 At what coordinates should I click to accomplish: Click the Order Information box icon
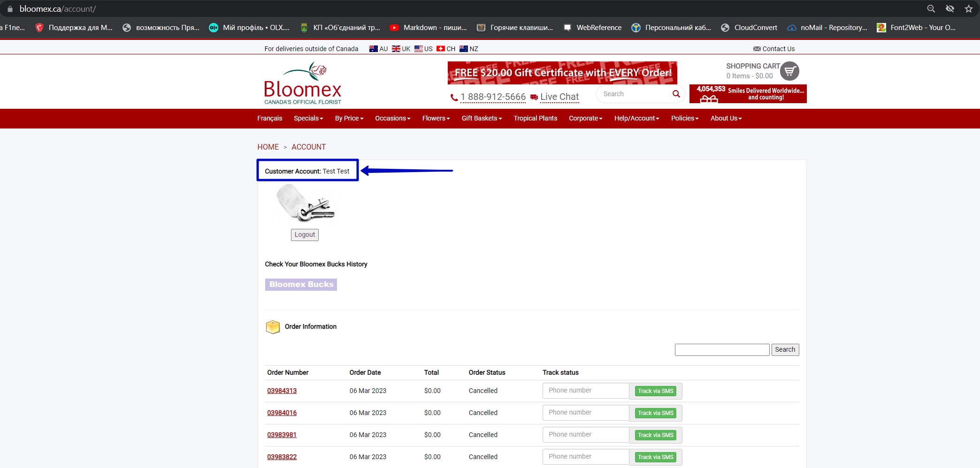pos(273,327)
